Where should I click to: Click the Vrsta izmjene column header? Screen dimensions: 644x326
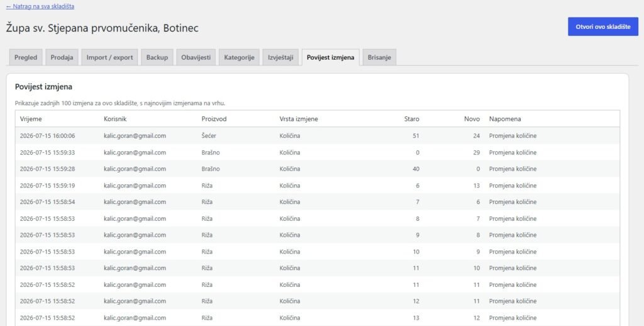[x=299, y=119]
